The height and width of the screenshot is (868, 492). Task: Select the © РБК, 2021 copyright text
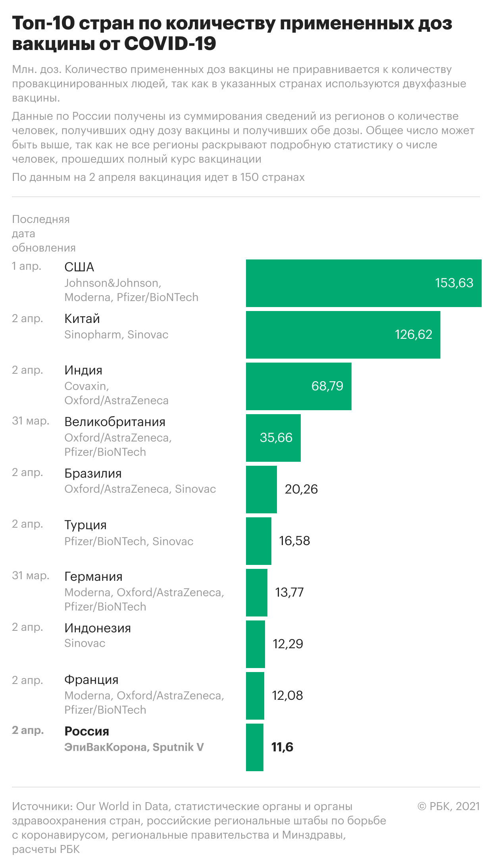pyautogui.click(x=449, y=807)
